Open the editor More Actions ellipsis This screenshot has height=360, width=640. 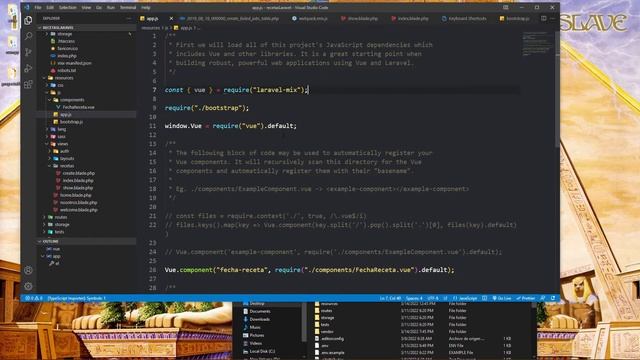(553, 18)
